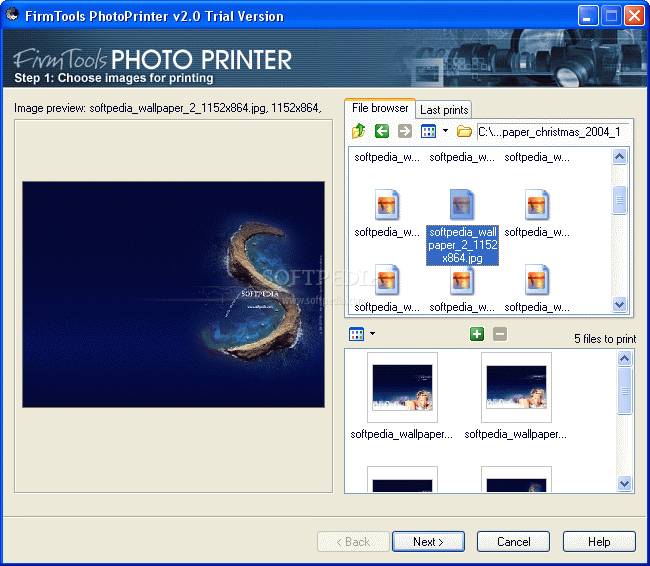Image resolution: width=650 pixels, height=566 pixels.
Task: Click the Next button
Action: (428, 542)
